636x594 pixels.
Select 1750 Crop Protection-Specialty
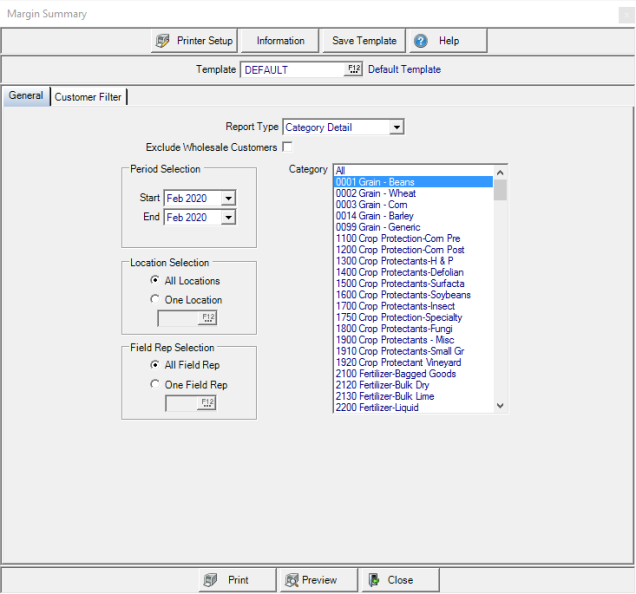point(413,317)
